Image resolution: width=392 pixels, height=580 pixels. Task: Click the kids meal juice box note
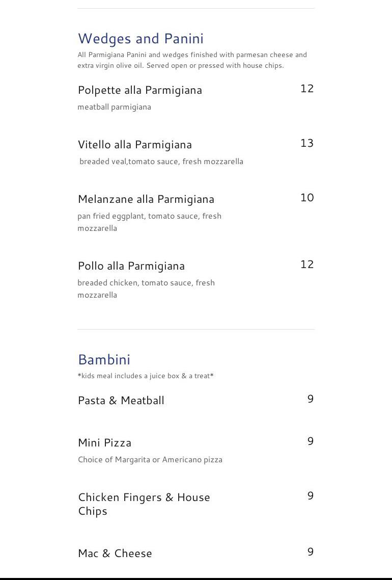[x=146, y=376]
